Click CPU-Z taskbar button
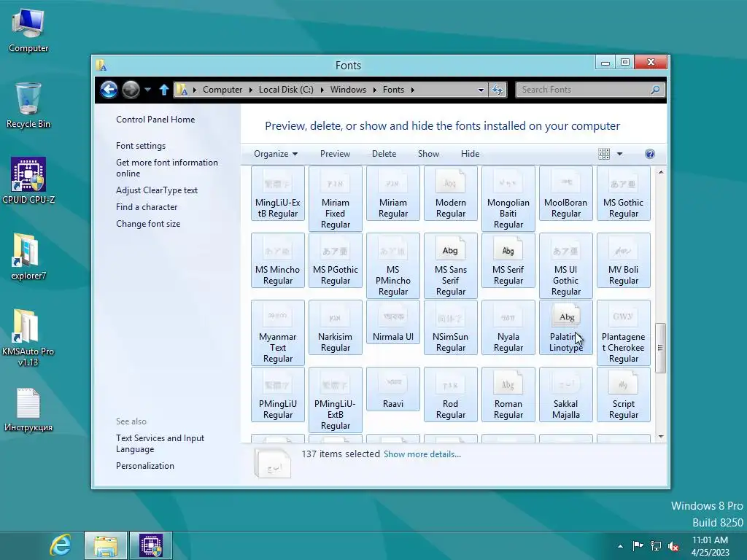 click(x=150, y=545)
